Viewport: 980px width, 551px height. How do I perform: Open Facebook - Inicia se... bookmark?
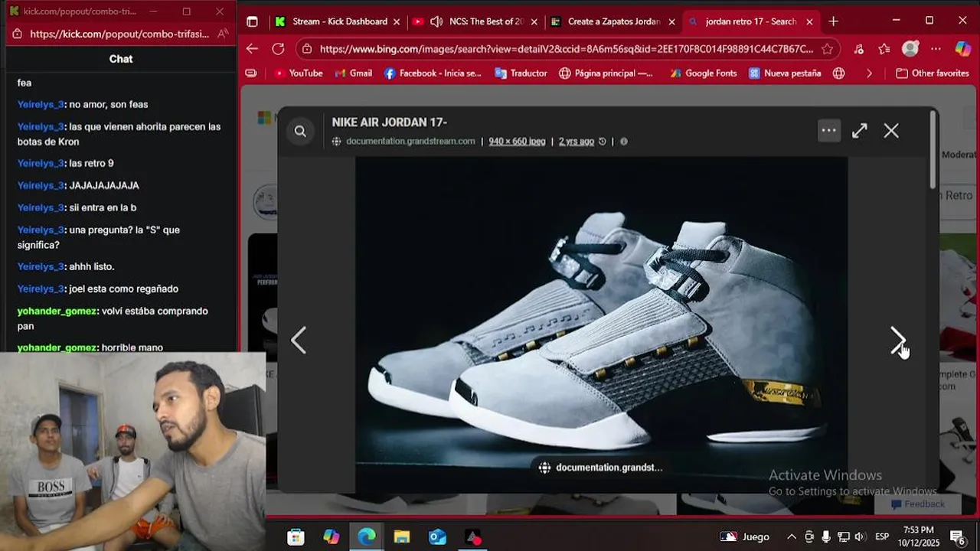433,73
